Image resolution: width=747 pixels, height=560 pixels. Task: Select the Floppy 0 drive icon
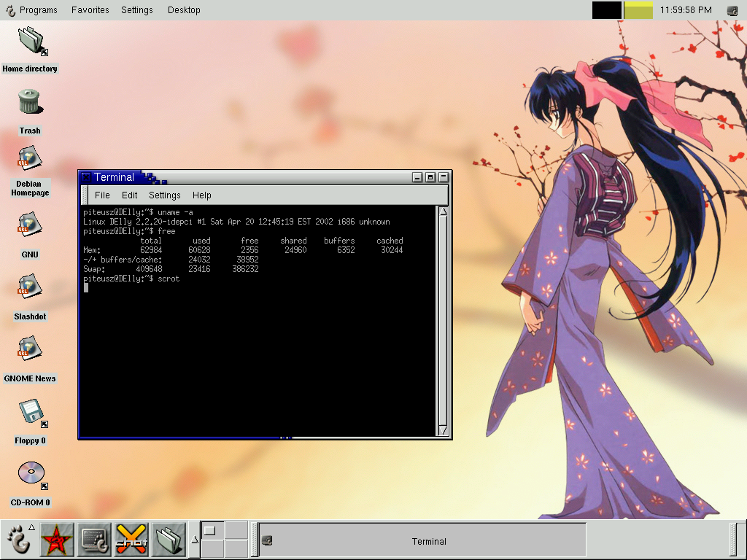pyautogui.click(x=32, y=413)
